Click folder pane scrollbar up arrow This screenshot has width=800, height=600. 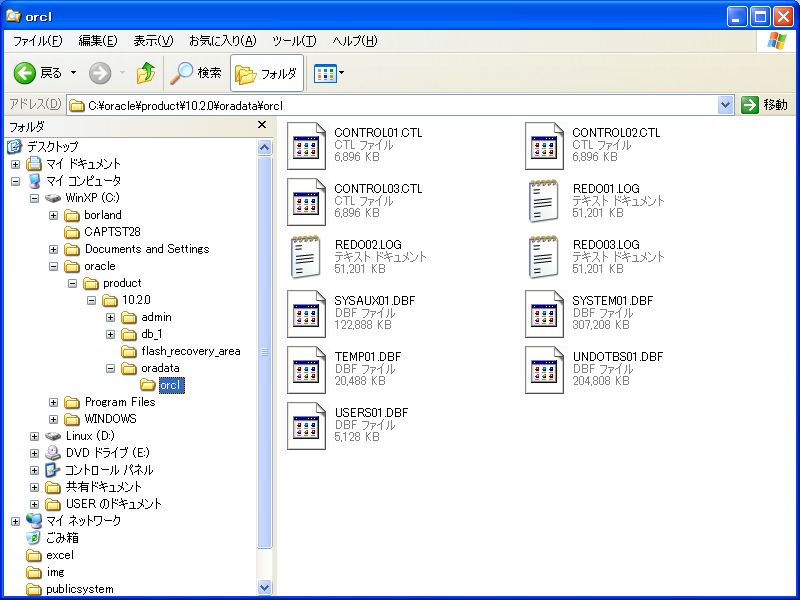tap(264, 147)
